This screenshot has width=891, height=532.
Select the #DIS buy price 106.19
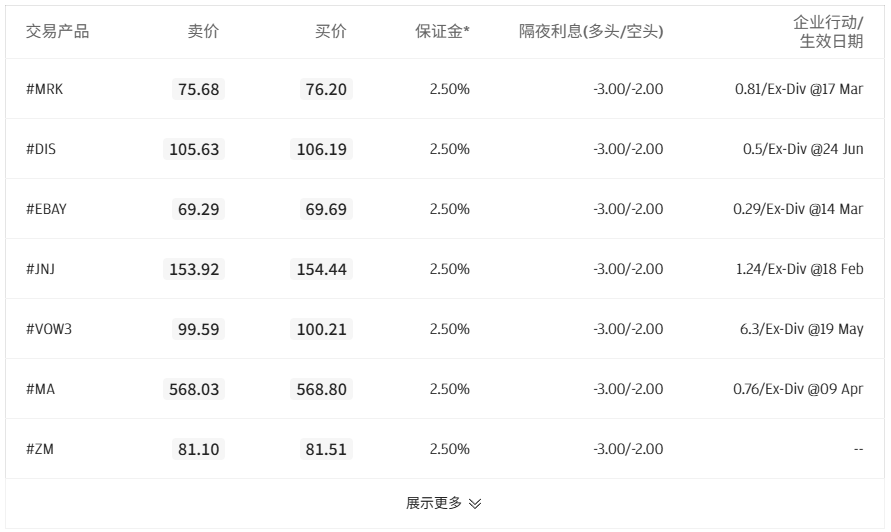click(x=322, y=149)
